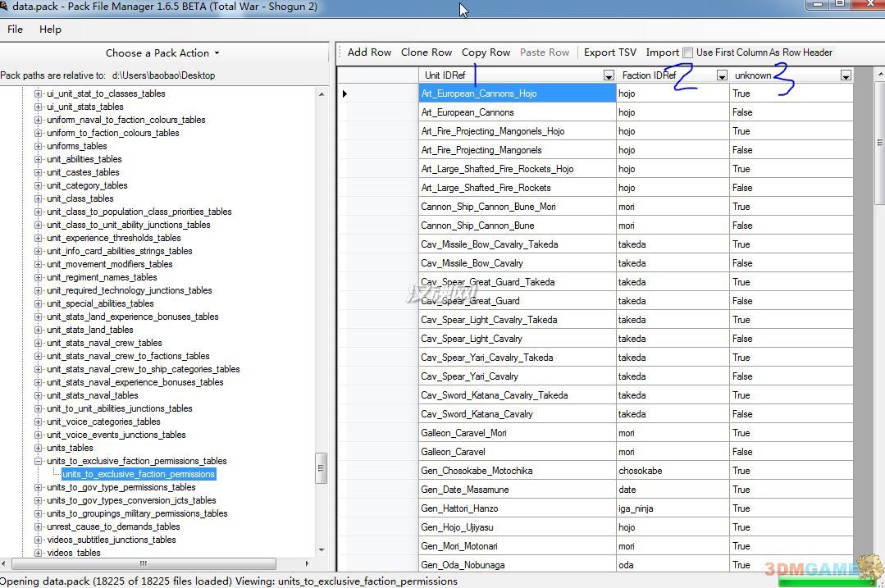Click the Unit IDRef column header
The height and width of the screenshot is (588, 885).
tap(517, 75)
